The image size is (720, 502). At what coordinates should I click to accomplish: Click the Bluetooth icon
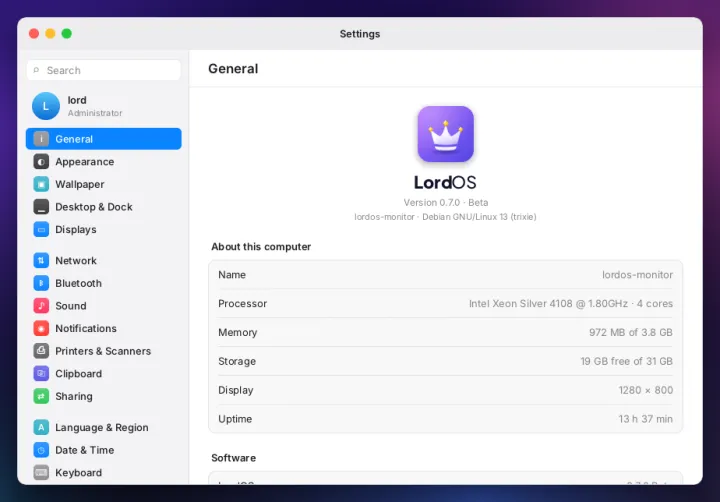click(x=41, y=283)
